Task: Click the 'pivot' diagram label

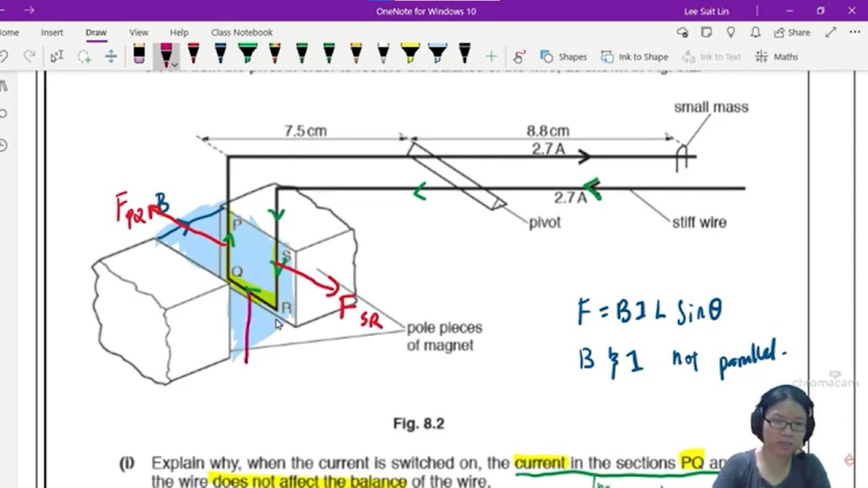Action: (545, 222)
